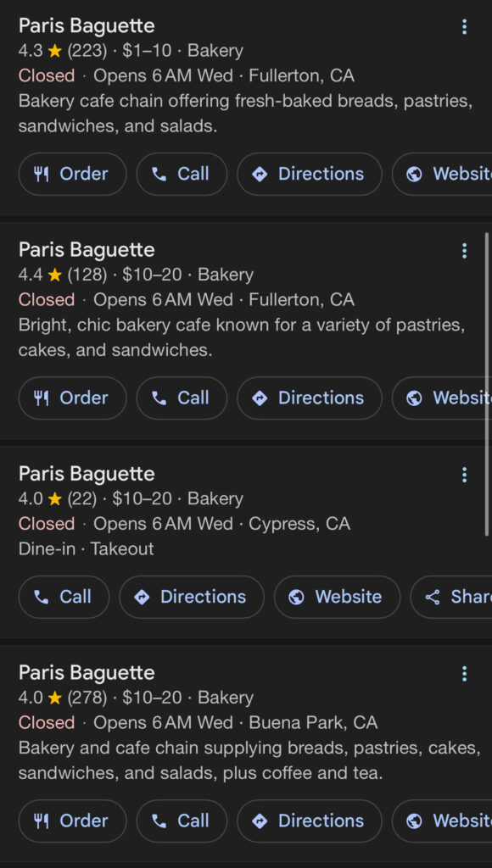Get Directions to Cypress Paris Baguette

tap(192, 597)
